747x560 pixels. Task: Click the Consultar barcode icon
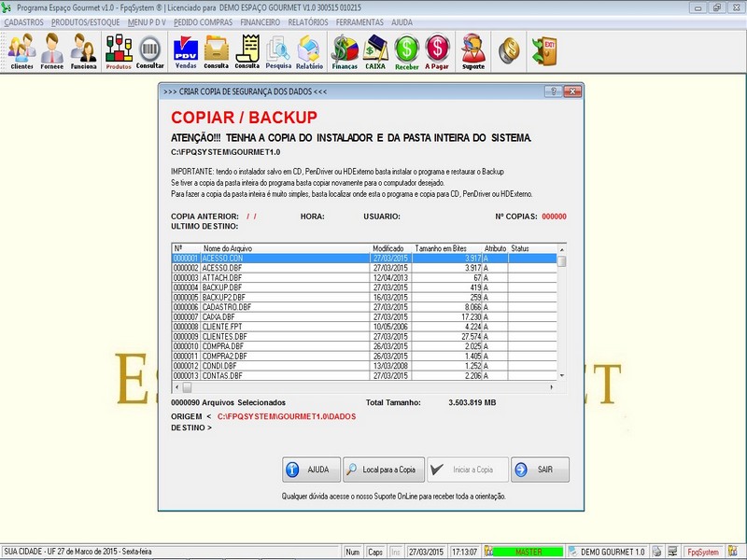pyautogui.click(x=150, y=51)
